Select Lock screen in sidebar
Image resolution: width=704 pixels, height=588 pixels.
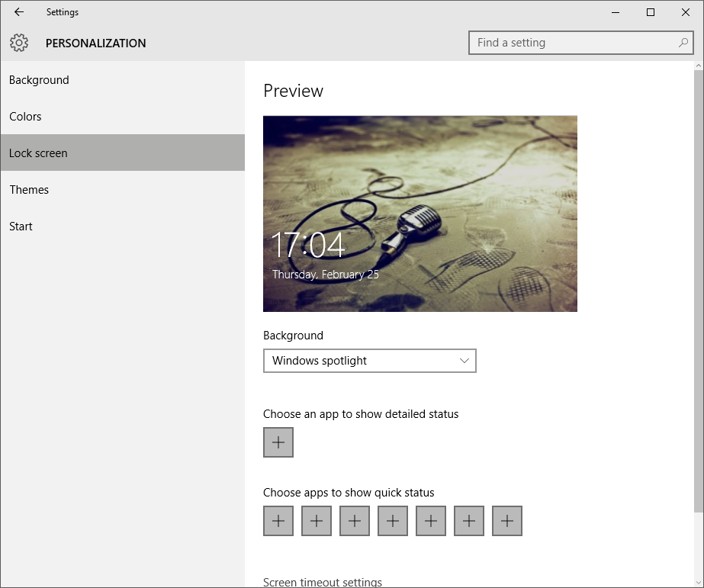123,153
